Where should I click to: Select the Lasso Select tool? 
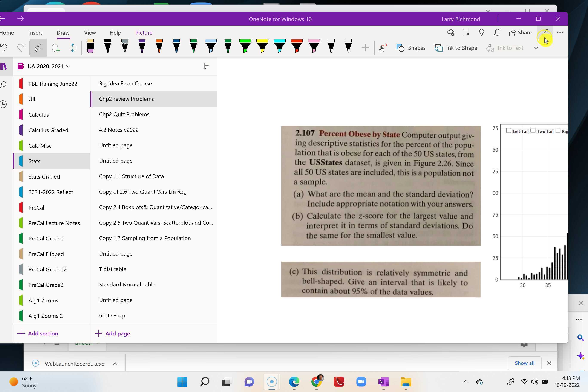point(55,48)
